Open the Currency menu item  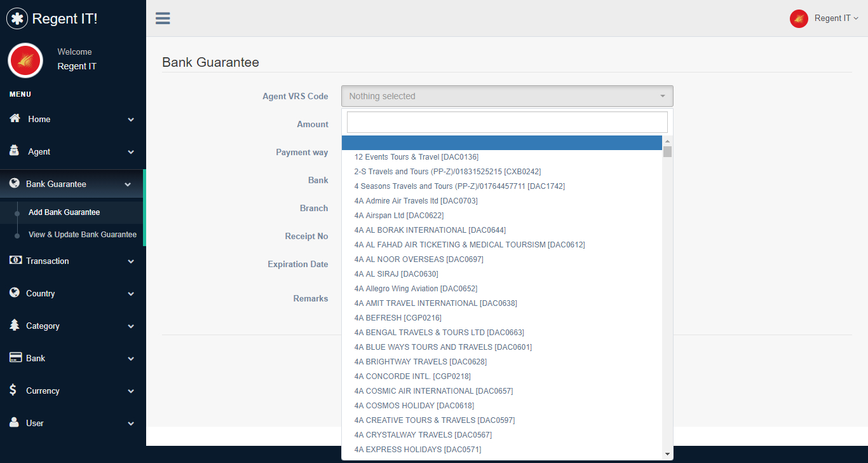tap(73, 390)
